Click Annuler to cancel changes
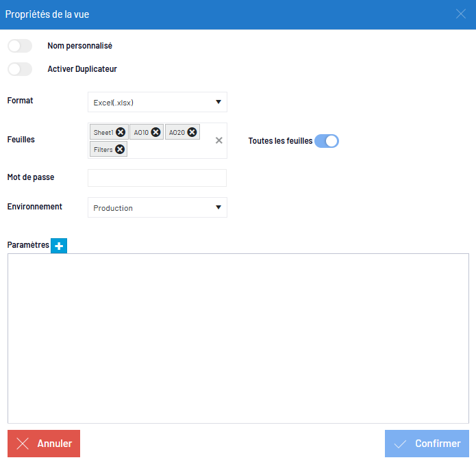476x460 pixels. [x=44, y=444]
